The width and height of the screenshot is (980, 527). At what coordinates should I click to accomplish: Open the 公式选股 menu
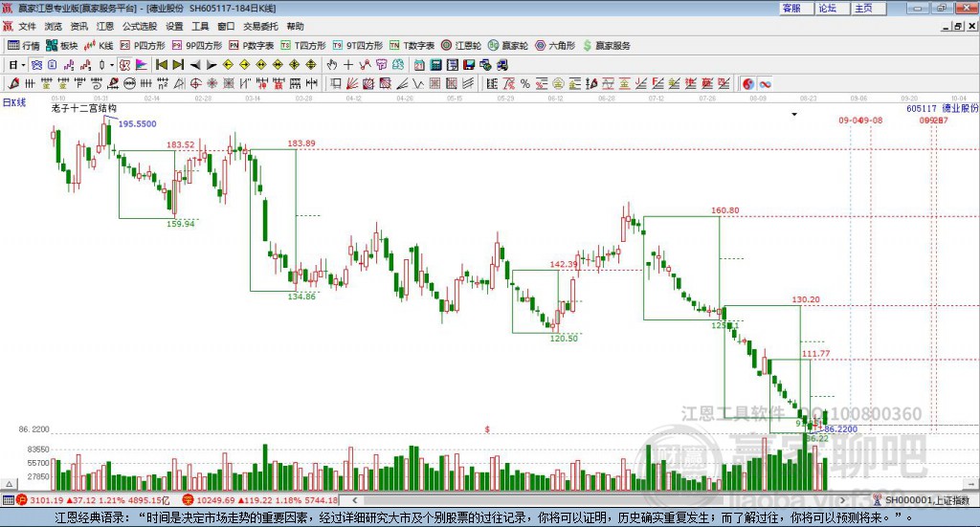(140, 26)
